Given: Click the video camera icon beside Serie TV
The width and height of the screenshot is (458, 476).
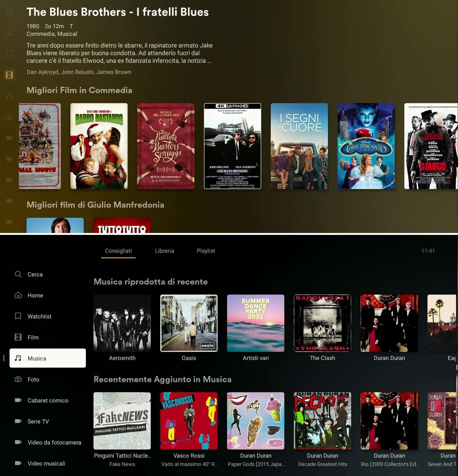Looking at the screenshot, I should (18, 421).
